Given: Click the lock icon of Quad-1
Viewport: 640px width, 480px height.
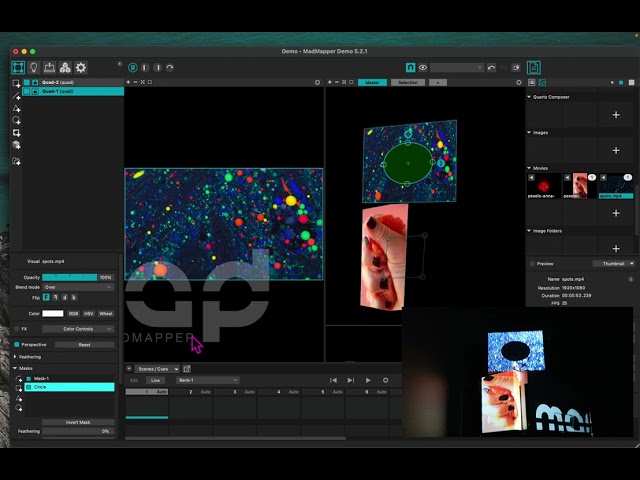Looking at the screenshot, I should click(x=35, y=91).
